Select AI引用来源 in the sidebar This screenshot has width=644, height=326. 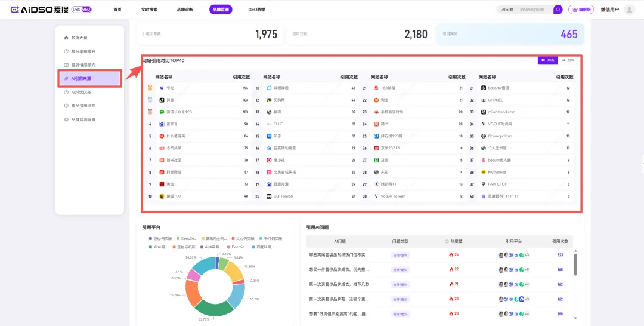click(90, 79)
